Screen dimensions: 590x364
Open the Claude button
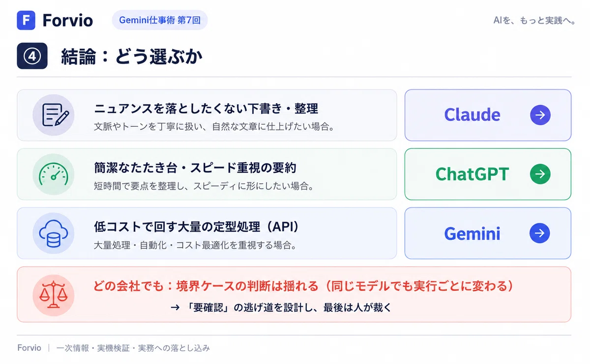[x=488, y=115]
